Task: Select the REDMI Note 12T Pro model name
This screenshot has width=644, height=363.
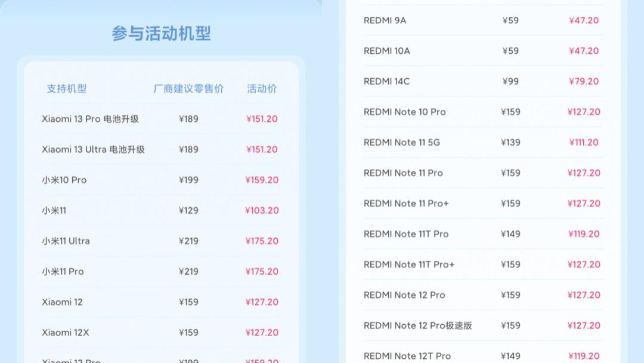Action: 407,356
